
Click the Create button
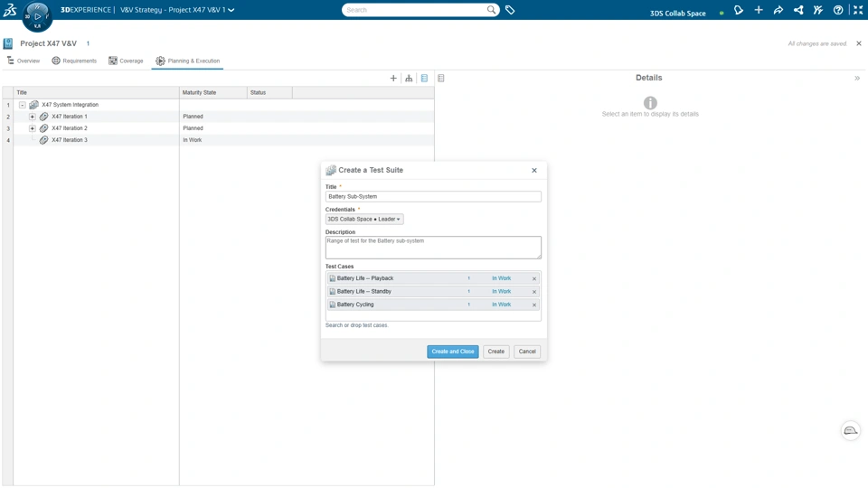pyautogui.click(x=496, y=352)
